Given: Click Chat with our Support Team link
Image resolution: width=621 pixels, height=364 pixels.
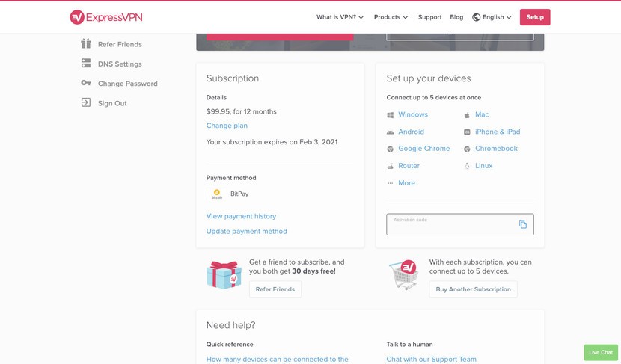Looking at the screenshot, I should [x=431, y=360].
